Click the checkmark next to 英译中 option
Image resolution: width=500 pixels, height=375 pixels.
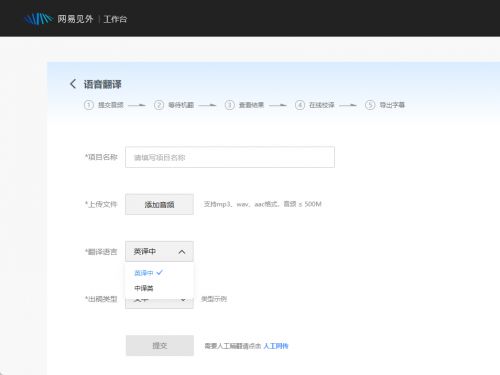[x=160, y=272]
